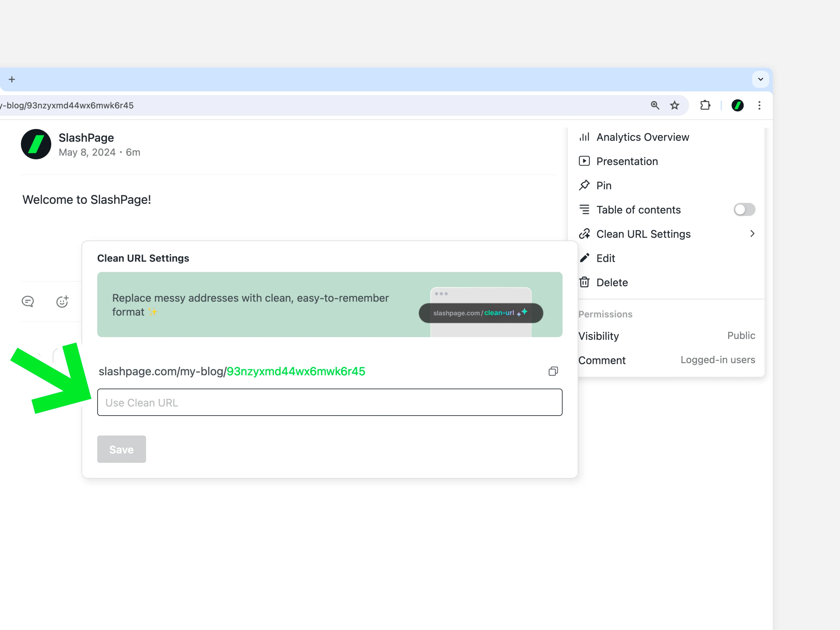Click the May 8, 2024 post date

click(x=87, y=152)
